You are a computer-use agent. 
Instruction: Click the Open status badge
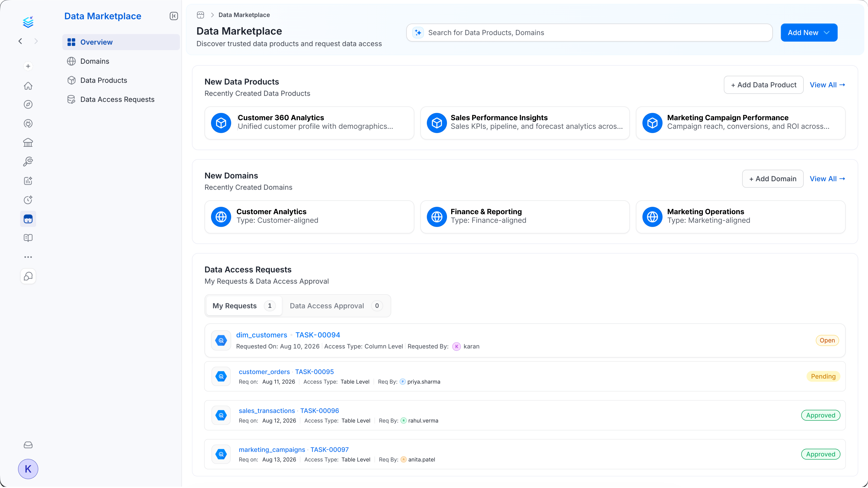point(827,340)
